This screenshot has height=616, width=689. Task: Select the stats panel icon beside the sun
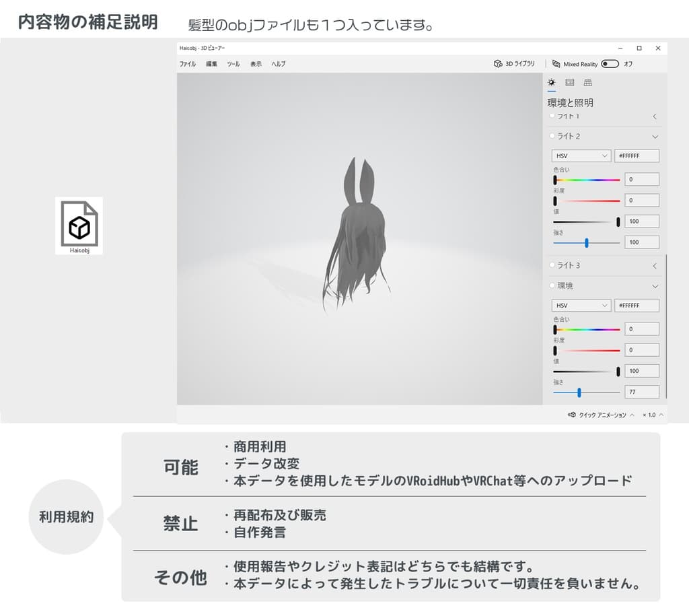(569, 82)
